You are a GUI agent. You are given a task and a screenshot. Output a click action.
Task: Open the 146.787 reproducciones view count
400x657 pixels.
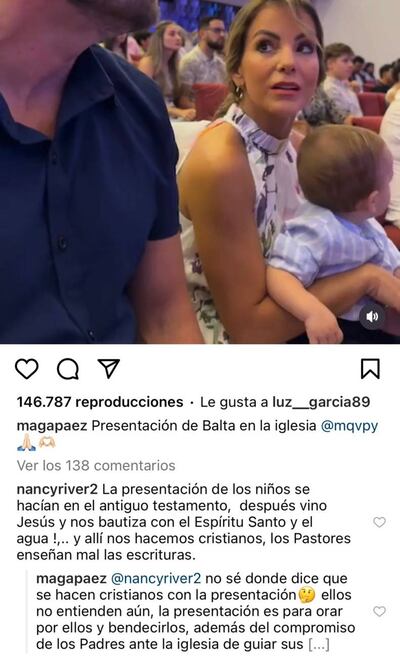click(100, 402)
